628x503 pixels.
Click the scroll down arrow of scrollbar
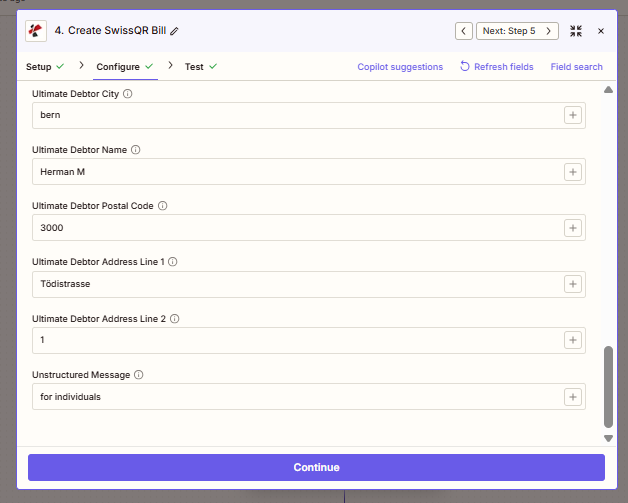coord(608,438)
